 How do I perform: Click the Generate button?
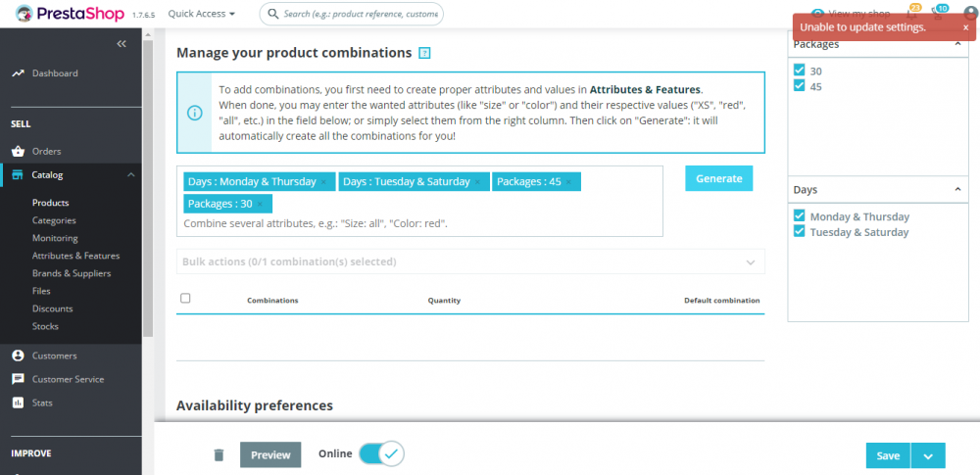pos(718,178)
